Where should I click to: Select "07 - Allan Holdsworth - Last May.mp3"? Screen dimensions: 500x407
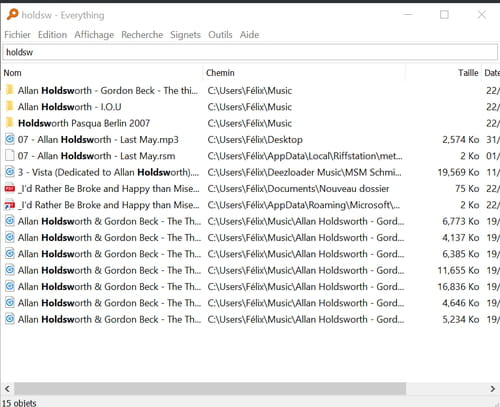point(98,140)
